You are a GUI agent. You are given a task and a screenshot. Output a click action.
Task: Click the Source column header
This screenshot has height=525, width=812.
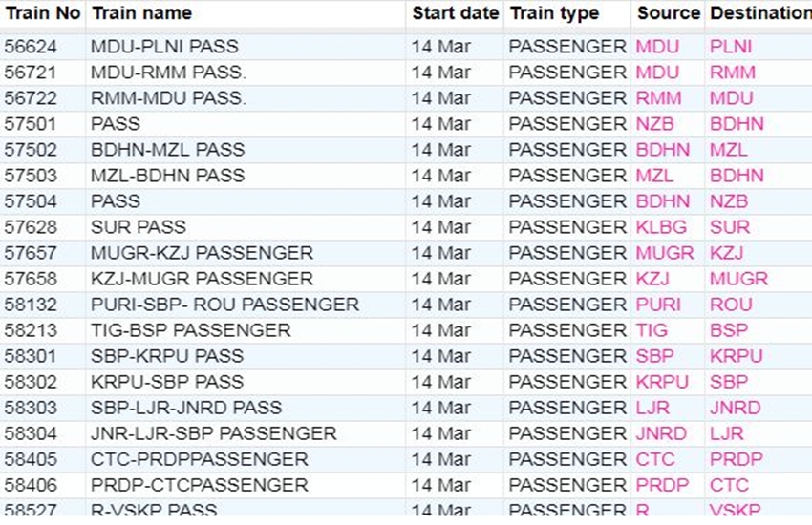point(669,13)
